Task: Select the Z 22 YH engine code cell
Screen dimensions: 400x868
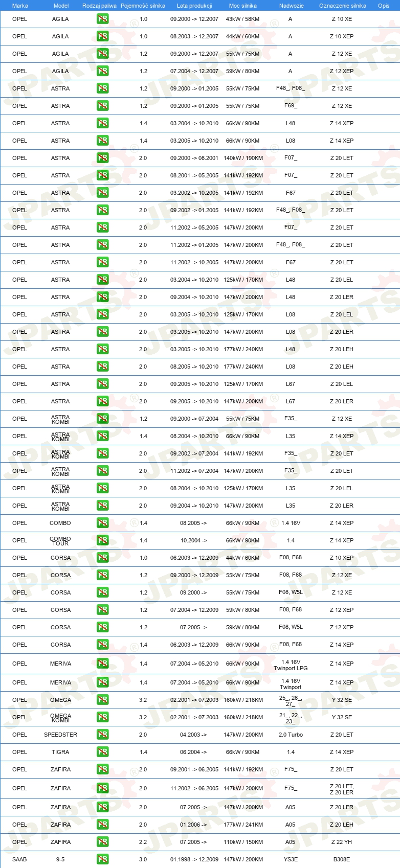Action: 342,842
